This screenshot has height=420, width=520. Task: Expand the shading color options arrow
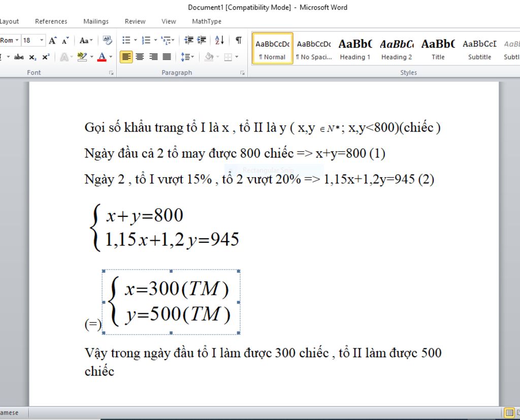218,57
